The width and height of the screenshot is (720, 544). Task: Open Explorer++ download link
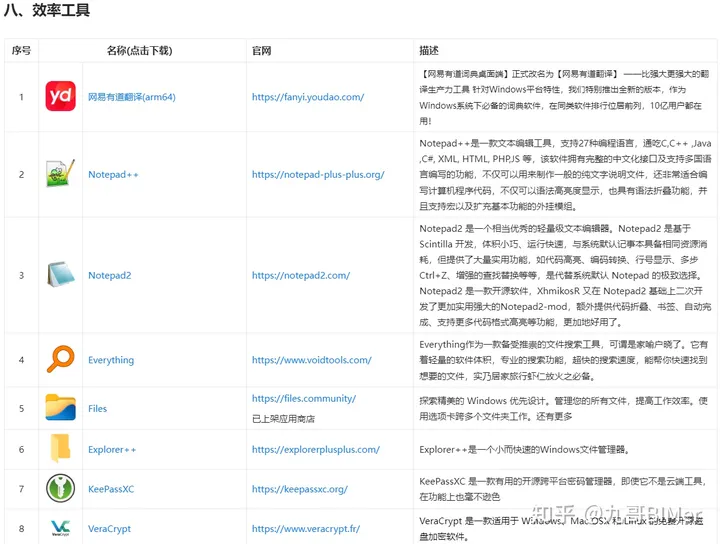click(x=112, y=449)
